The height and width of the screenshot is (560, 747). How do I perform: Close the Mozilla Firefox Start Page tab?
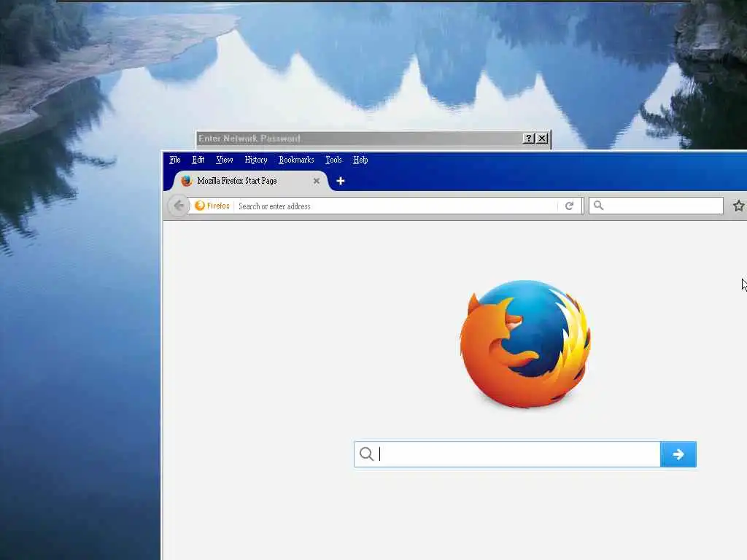[x=317, y=181]
